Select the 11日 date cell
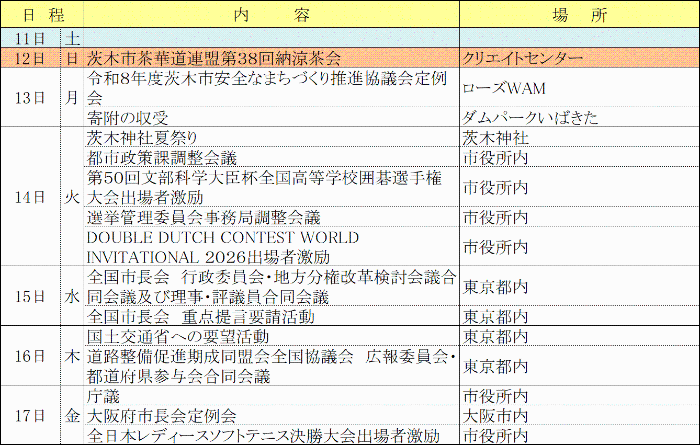Viewport: 700px width, 445px height. (x=30, y=38)
